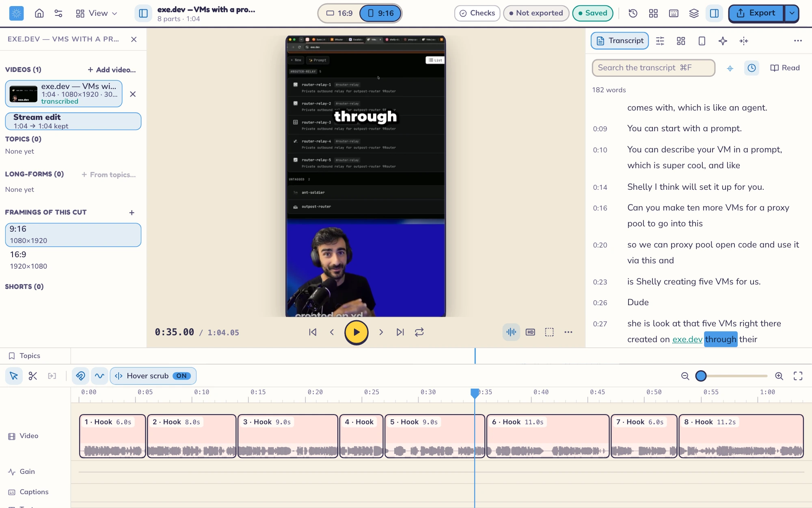Turn off Hover scrub
The height and width of the screenshot is (508, 812).
click(153, 376)
